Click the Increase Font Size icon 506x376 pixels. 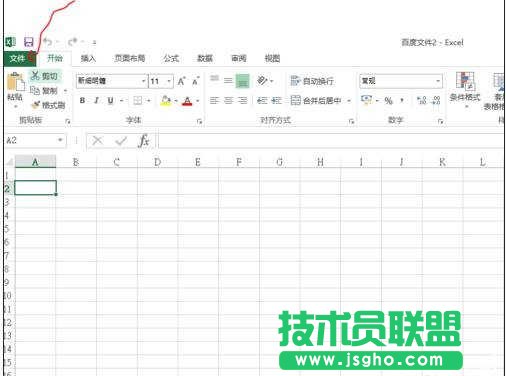(x=181, y=81)
